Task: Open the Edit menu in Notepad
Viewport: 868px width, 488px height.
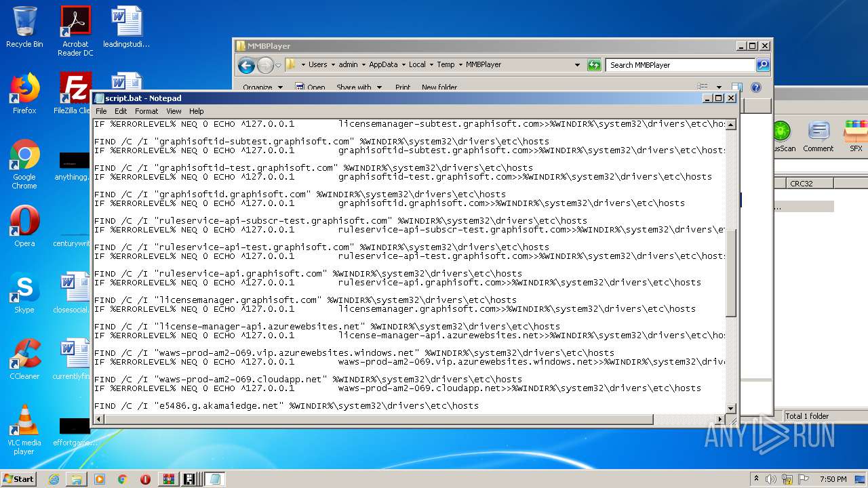Action: coord(121,111)
